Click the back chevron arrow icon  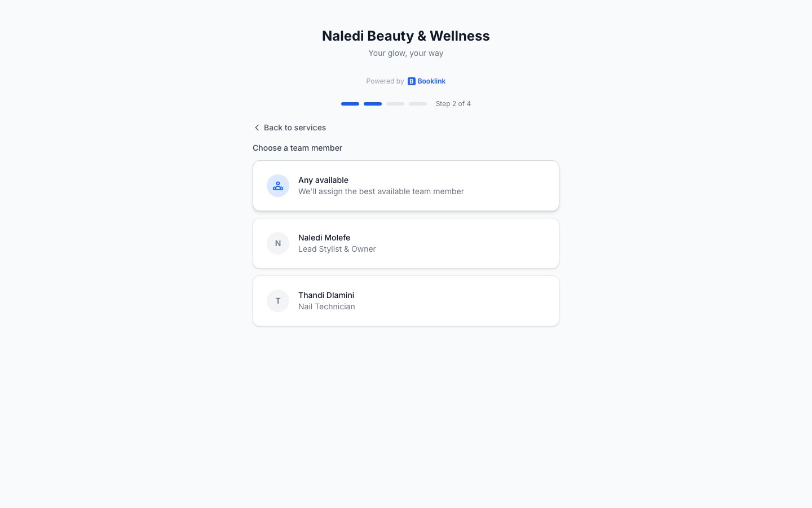click(x=257, y=128)
